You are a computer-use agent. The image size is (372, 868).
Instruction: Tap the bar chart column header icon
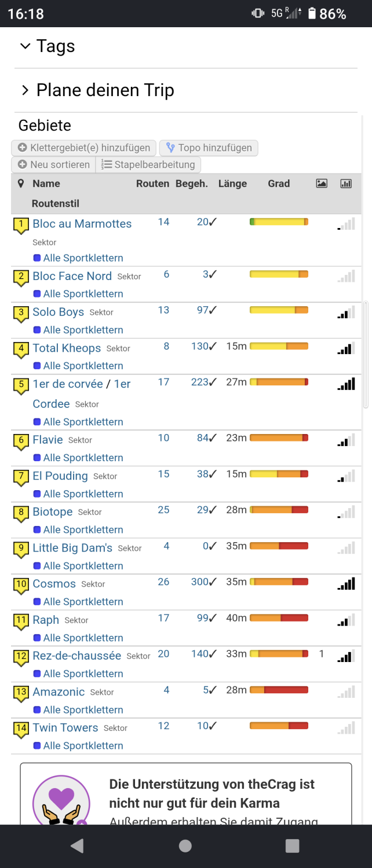[x=346, y=183]
